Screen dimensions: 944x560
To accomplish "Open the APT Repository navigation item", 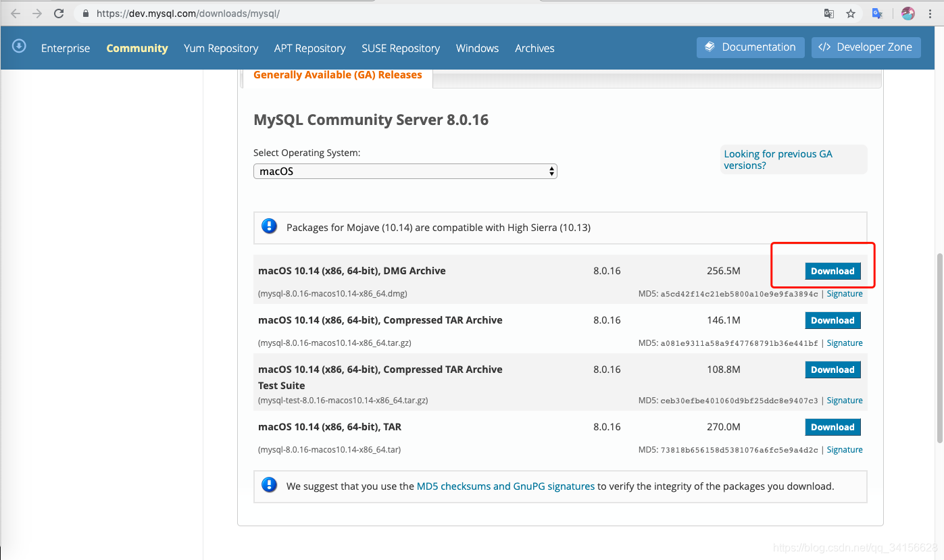I will click(310, 48).
